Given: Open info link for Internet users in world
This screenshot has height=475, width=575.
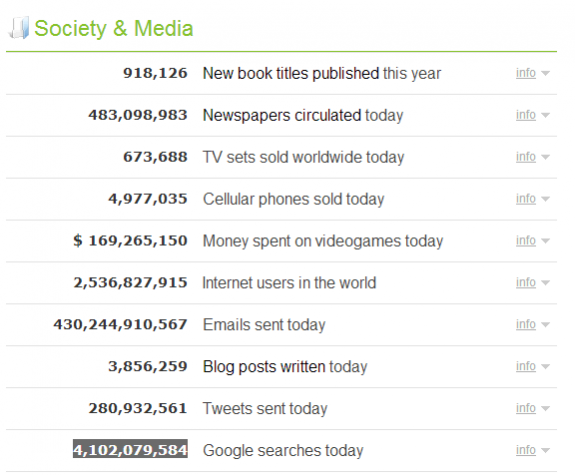Looking at the screenshot, I should (526, 282).
